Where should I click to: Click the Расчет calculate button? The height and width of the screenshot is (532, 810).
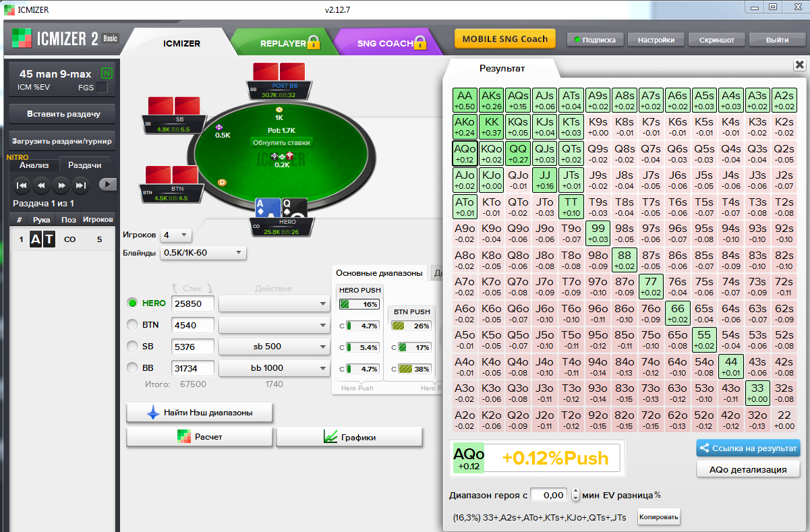[x=200, y=437]
